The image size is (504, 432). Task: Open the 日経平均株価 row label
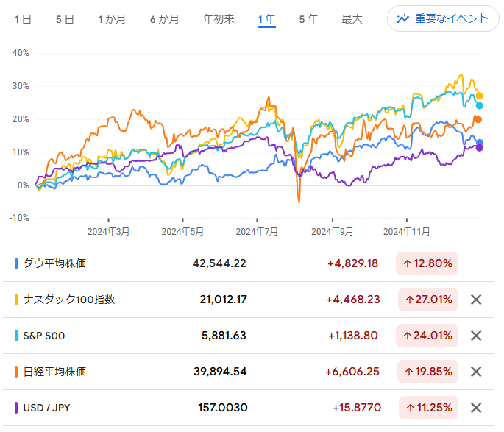click(54, 372)
